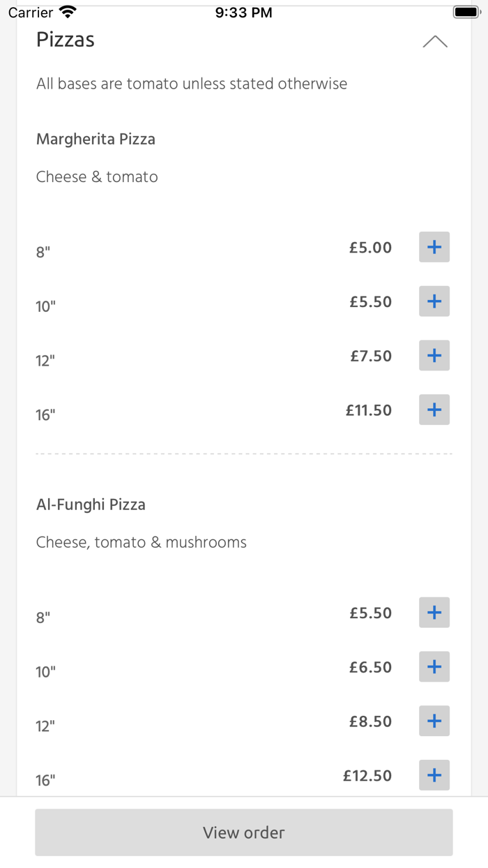Tap the £5.00 price for 8" Margherita

click(370, 248)
